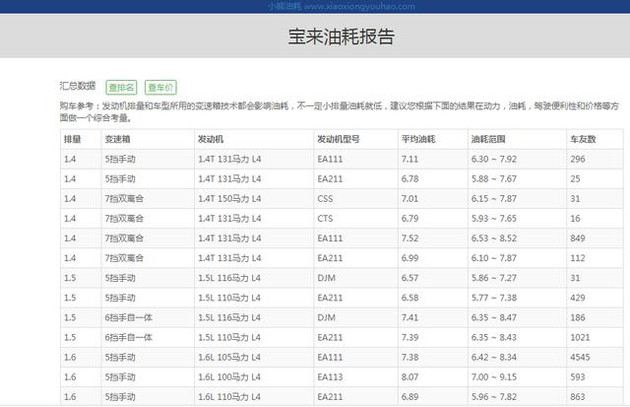This screenshot has height=407, width=630.
Task: Select the 8.07 average fuel consumption cell
Action: (x=410, y=377)
